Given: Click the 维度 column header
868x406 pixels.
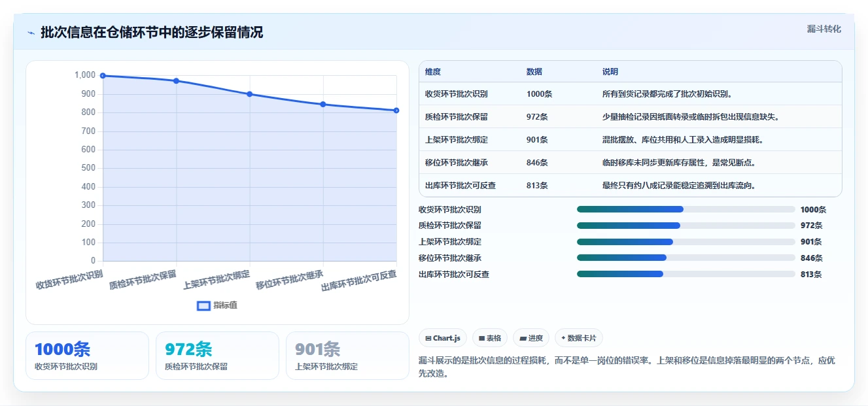Looking at the screenshot, I should [x=433, y=72].
